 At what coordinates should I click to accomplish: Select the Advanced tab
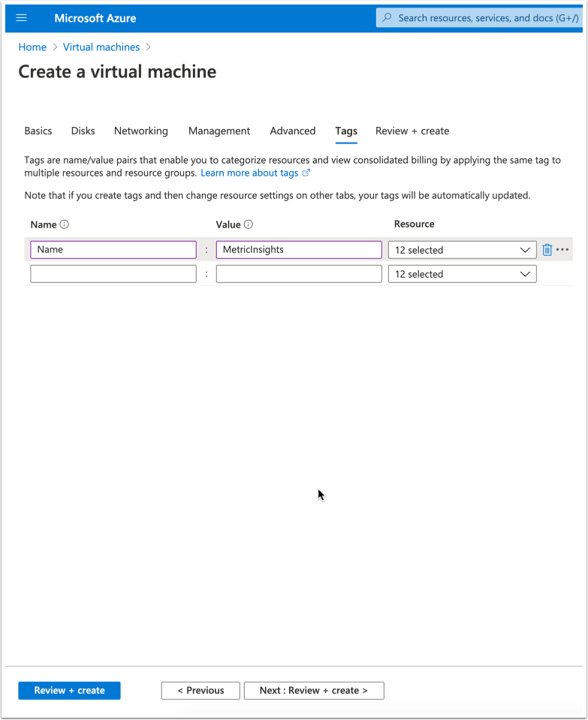pyautogui.click(x=293, y=131)
